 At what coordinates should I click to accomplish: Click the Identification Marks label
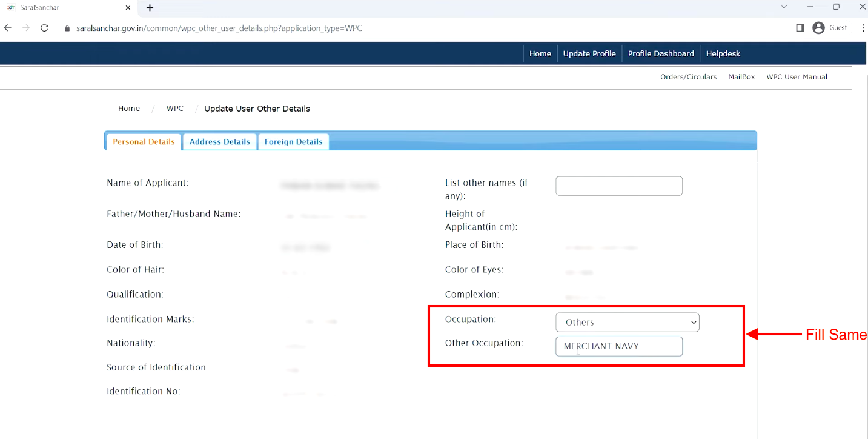150,319
